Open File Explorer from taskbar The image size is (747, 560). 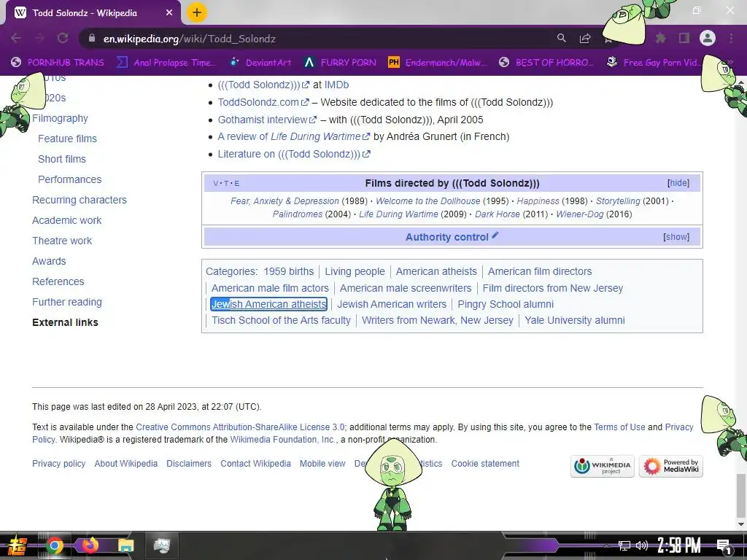125,545
